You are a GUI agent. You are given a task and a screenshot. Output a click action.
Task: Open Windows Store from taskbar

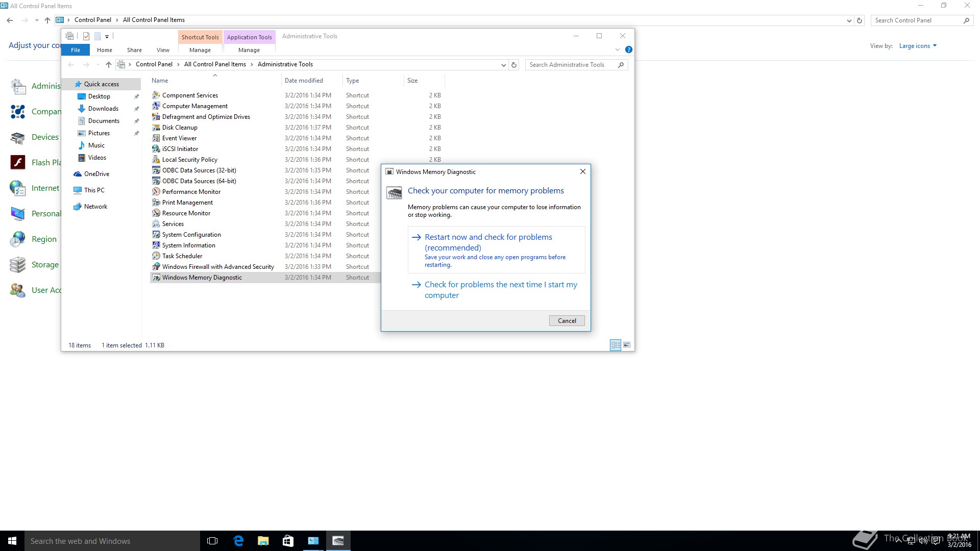tap(288, 541)
